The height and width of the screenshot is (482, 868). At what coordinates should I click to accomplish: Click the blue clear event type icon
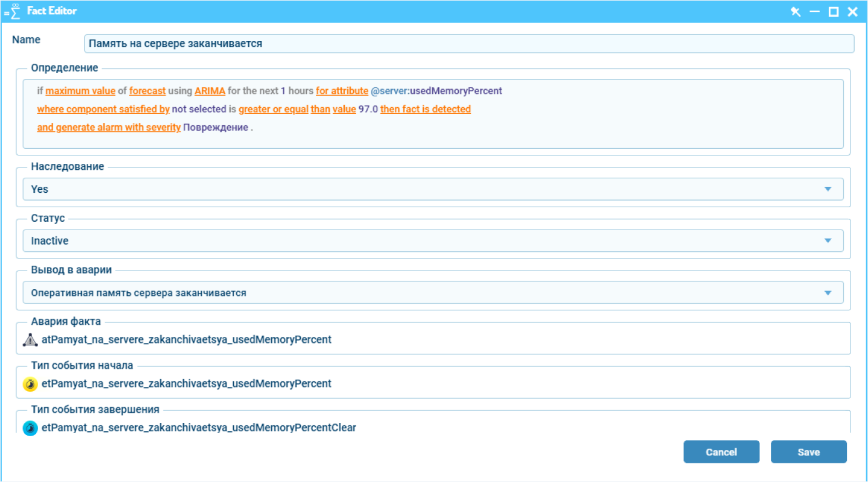[x=30, y=428]
